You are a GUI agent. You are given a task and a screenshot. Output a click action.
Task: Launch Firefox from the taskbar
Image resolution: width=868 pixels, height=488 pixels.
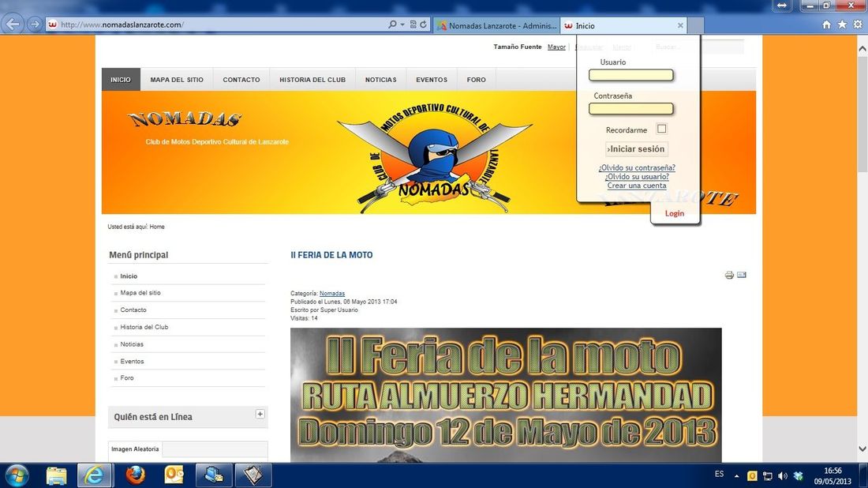pyautogui.click(x=134, y=475)
